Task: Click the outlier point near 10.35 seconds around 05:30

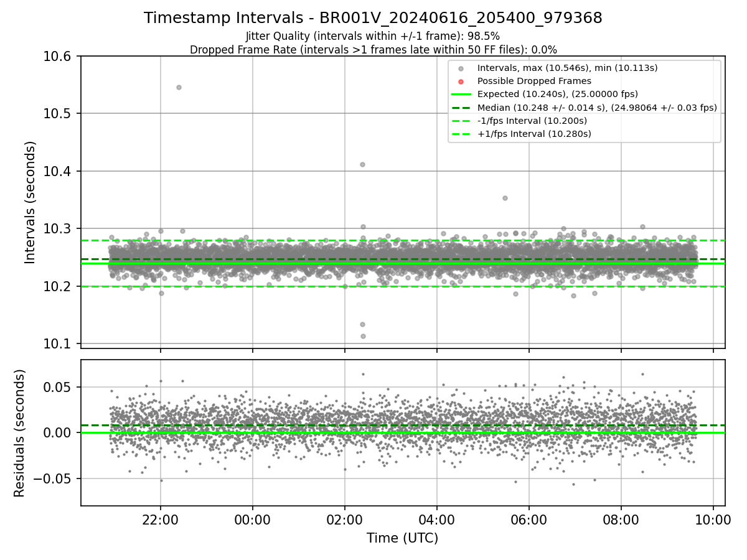Action: point(505,198)
